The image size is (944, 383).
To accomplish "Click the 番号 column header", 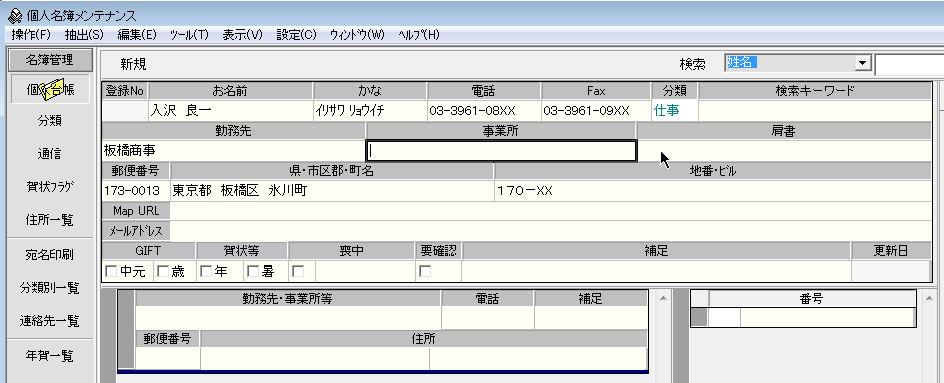I will point(813,299).
